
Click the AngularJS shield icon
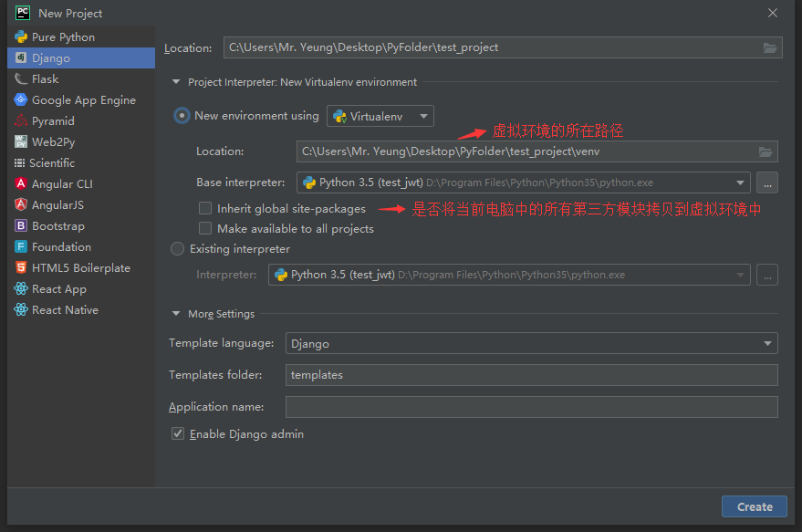[x=21, y=204]
